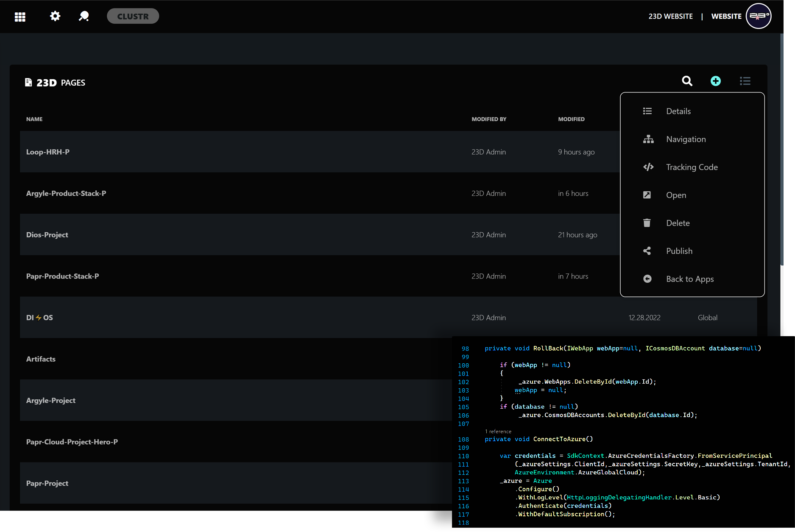Select Navigation menu entry
The height and width of the screenshot is (532, 795).
tap(686, 139)
